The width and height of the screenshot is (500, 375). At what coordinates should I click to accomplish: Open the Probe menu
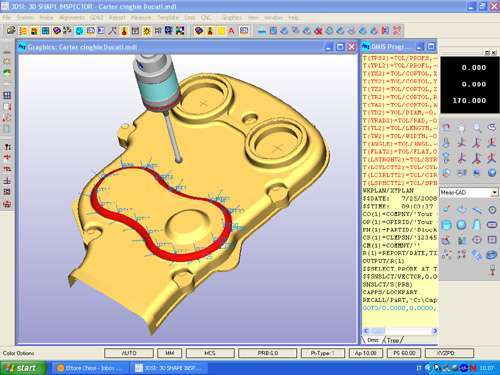click(46, 17)
